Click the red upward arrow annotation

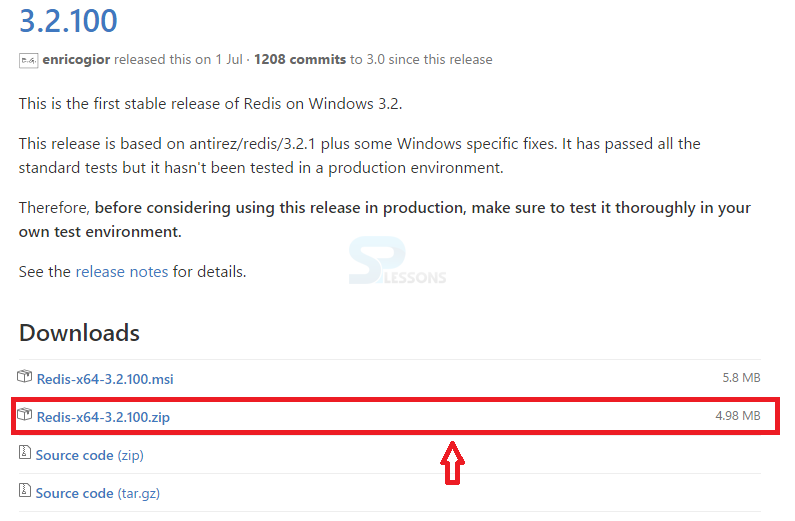[x=452, y=463]
